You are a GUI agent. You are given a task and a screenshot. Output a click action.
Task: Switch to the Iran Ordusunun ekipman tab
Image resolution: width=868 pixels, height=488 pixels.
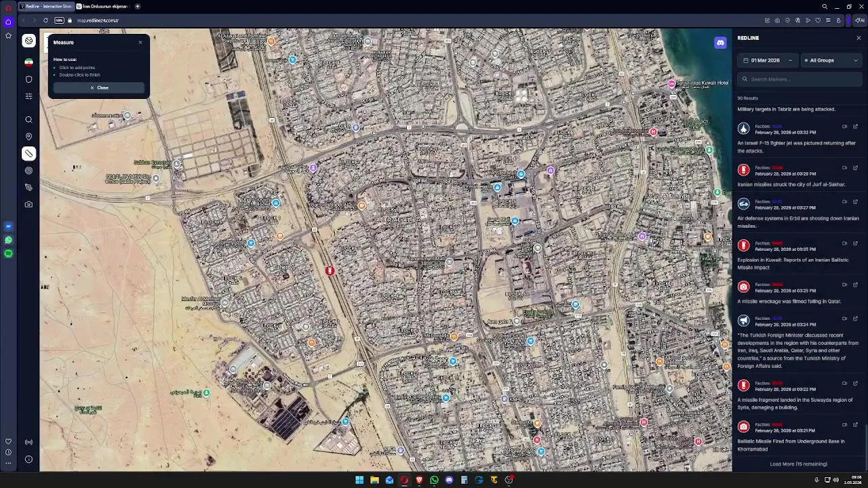pos(105,6)
